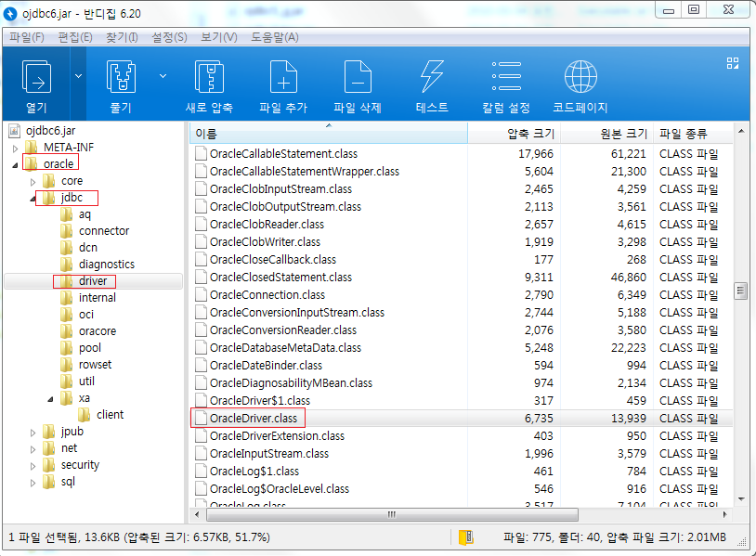
Task: Expand the core folder node
Action: click(33, 182)
